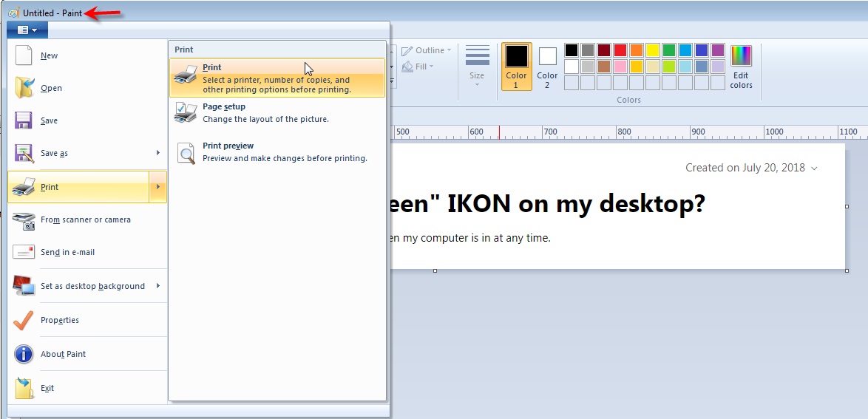868x419 pixels.
Task: Click the Properties checkmark icon
Action: (23, 320)
